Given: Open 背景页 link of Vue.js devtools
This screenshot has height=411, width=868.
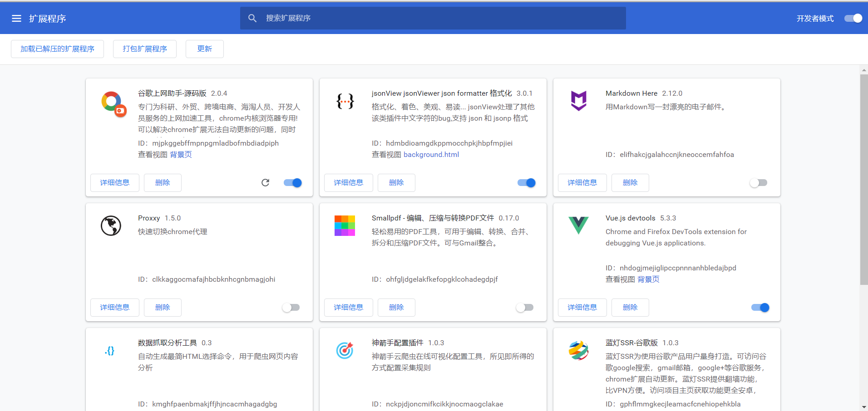Looking at the screenshot, I should pos(648,279).
